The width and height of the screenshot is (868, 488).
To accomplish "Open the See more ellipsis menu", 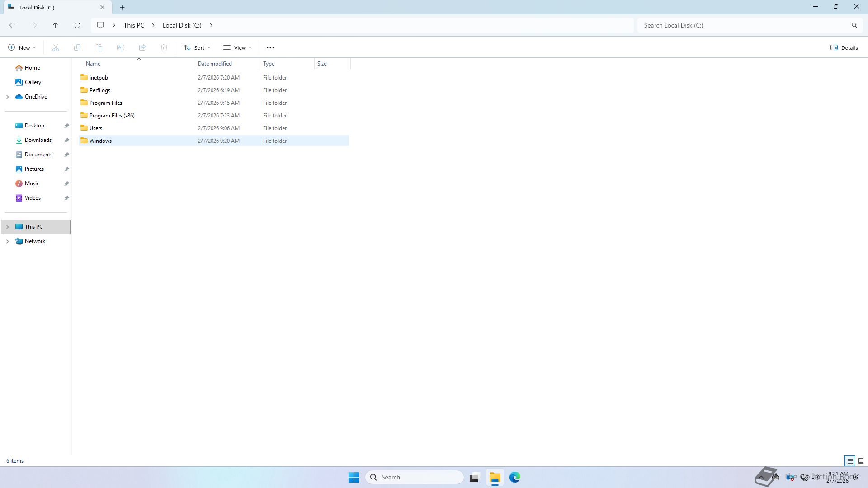I will (x=270, y=47).
